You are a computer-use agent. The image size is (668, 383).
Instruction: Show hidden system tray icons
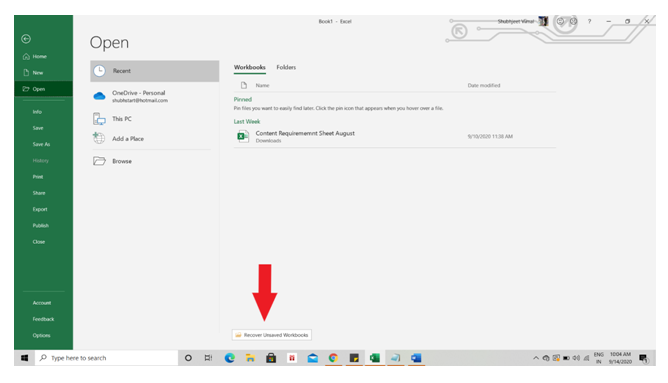(x=536, y=358)
